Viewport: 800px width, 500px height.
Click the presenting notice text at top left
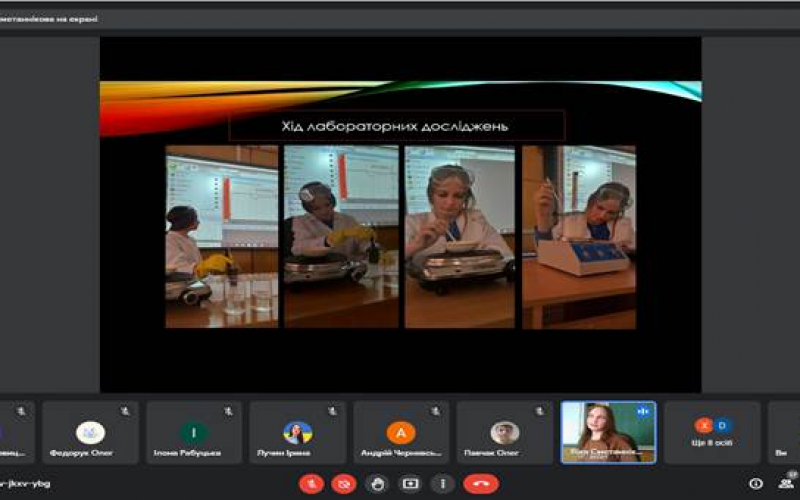coord(48,19)
